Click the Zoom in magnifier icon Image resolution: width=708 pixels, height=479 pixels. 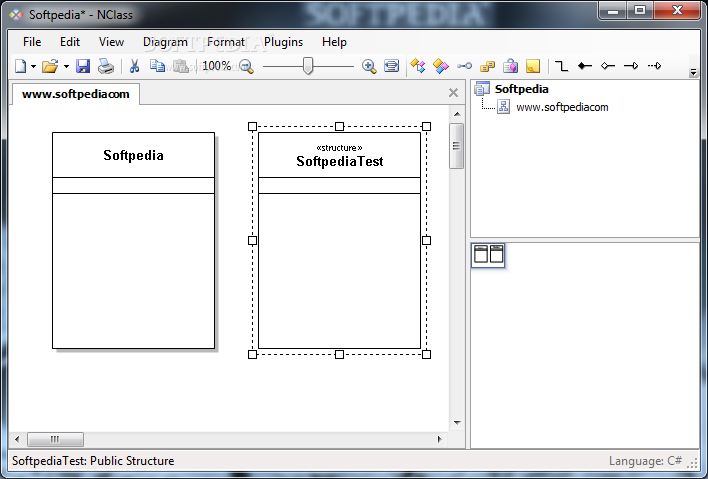369,67
